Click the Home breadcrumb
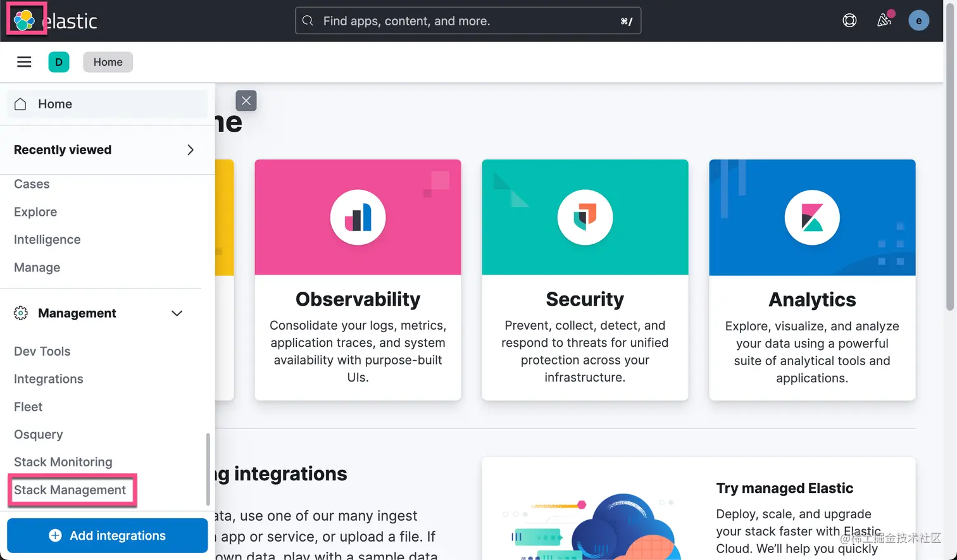The height and width of the screenshot is (560, 957). click(x=108, y=62)
